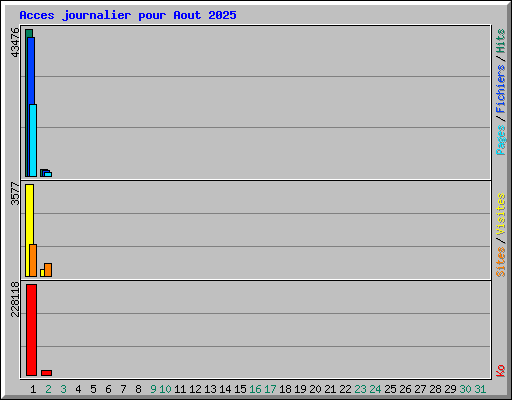Click day label 2 on the x-axis
The width and height of the screenshot is (512, 400).
pos(48,389)
